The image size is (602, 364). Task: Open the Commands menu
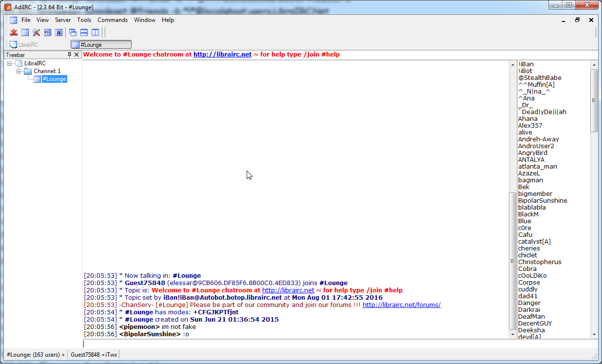point(112,20)
